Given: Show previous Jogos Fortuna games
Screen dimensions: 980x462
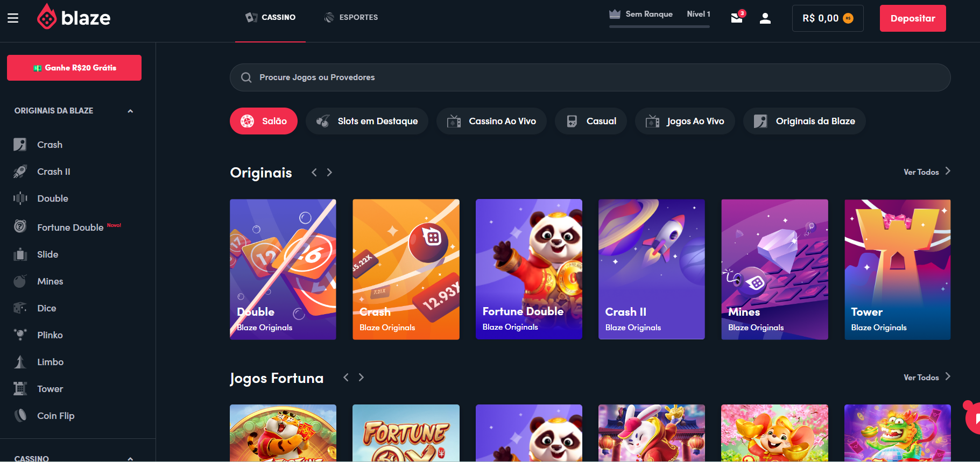Looking at the screenshot, I should click(x=346, y=378).
